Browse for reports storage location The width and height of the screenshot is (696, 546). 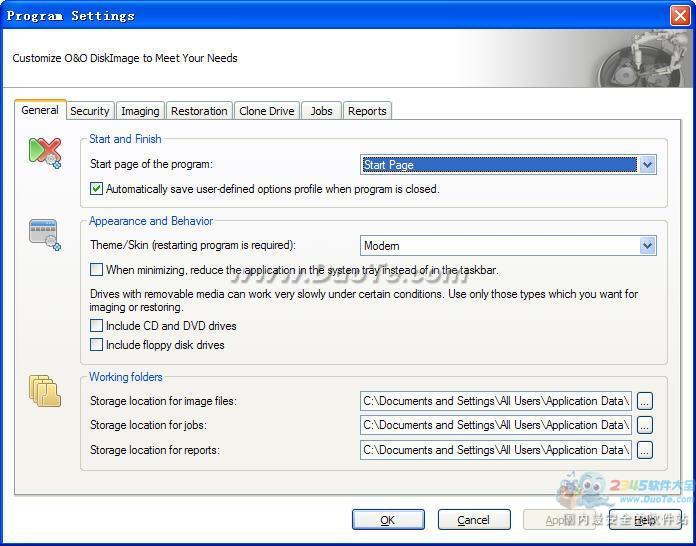point(645,450)
